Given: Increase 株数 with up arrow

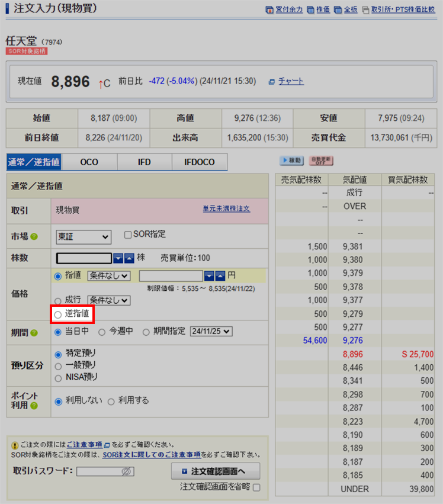Looking at the screenshot, I should pyautogui.click(x=129, y=258).
